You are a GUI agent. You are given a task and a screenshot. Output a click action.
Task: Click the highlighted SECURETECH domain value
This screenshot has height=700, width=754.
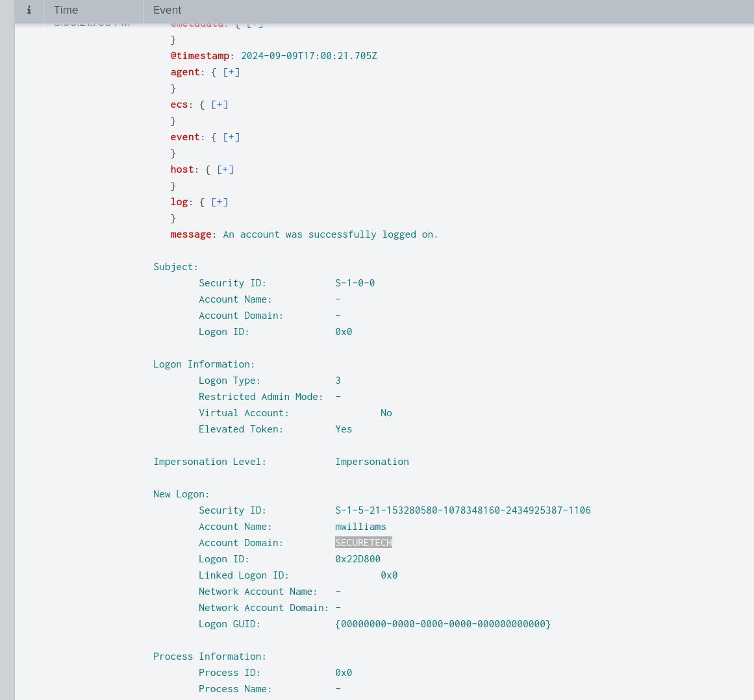pyautogui.click(x=364, y=543)
